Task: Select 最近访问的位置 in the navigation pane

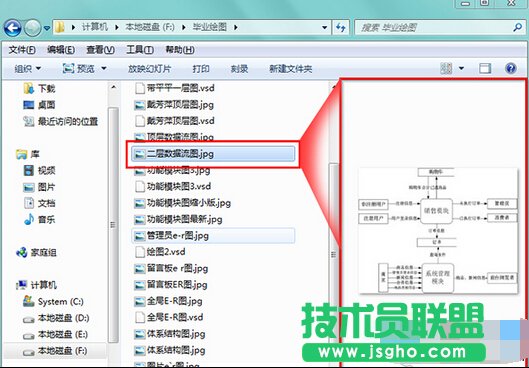Action: click(x=61, y=121)
